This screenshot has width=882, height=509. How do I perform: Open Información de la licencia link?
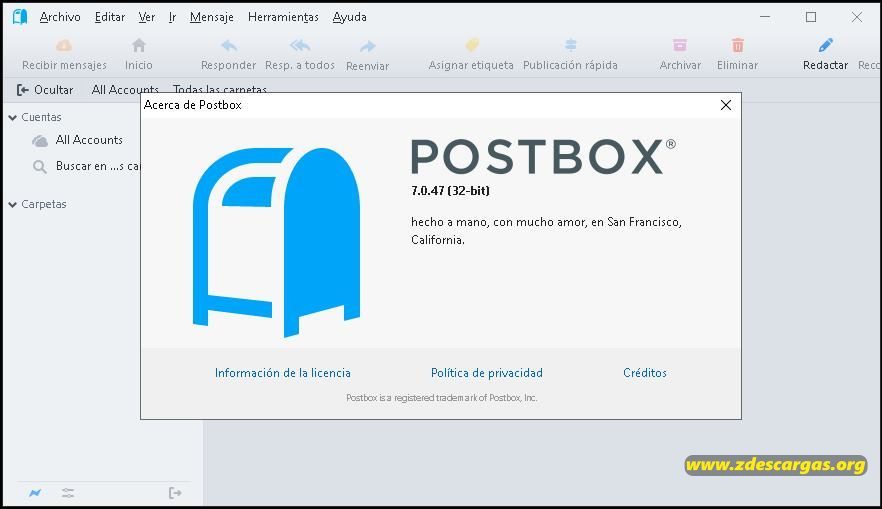[282, 373]
